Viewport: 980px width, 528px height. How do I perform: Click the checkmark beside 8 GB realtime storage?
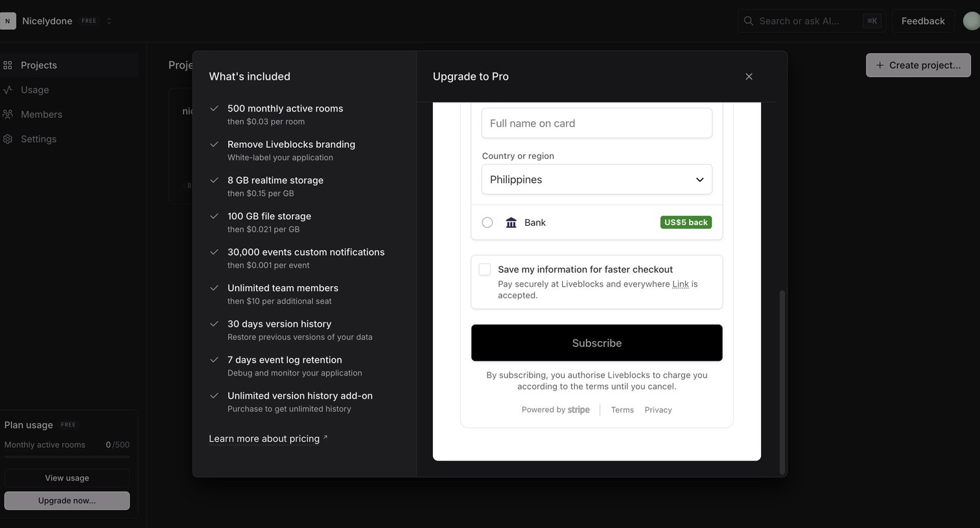215,180
